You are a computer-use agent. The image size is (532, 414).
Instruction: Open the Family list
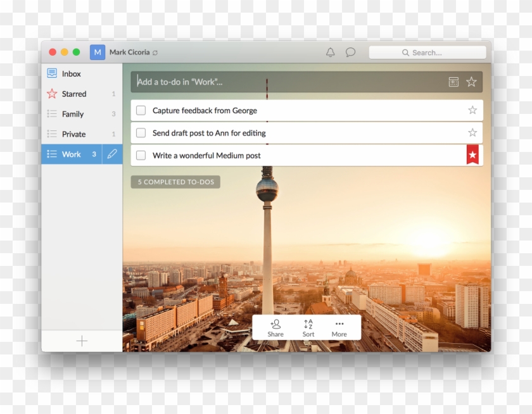73,114
